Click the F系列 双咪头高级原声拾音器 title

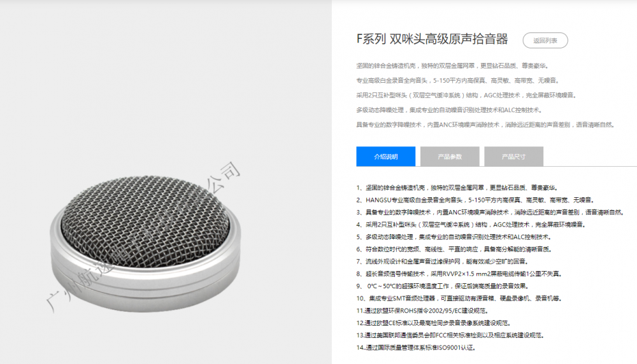pyautogui.click(x=433, y=39)
